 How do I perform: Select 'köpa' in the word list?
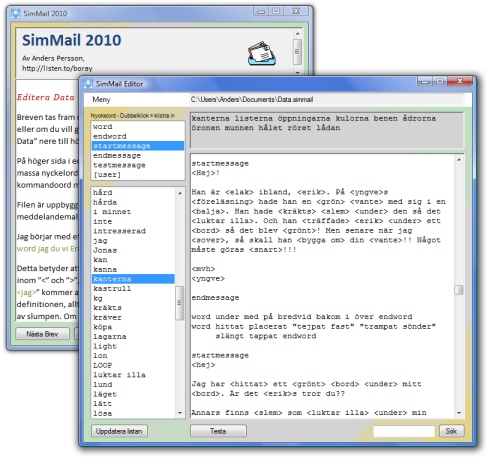pyautogui.click(x=133, y=327)
